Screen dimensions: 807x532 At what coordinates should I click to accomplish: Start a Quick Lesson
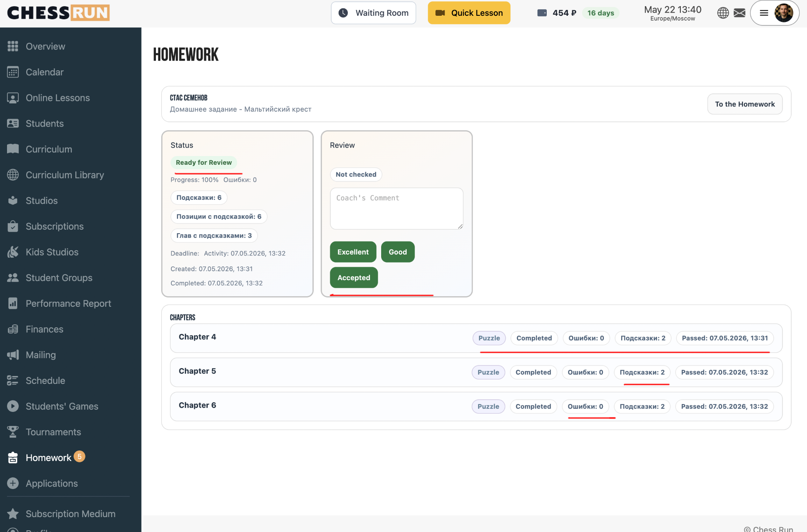469,13
